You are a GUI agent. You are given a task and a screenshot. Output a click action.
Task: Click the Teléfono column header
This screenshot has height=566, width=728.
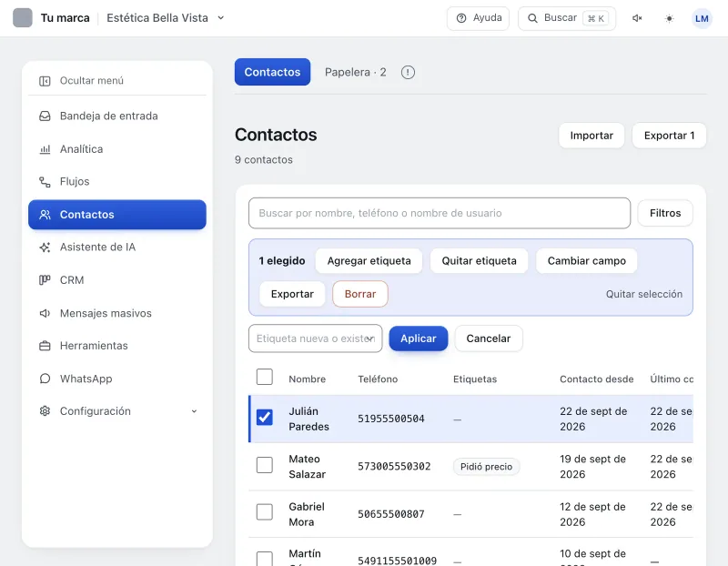coord(378,379)
